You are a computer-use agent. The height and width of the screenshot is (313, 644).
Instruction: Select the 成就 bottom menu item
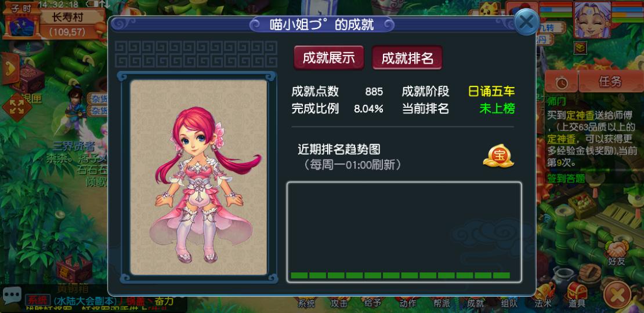(475, 303)
